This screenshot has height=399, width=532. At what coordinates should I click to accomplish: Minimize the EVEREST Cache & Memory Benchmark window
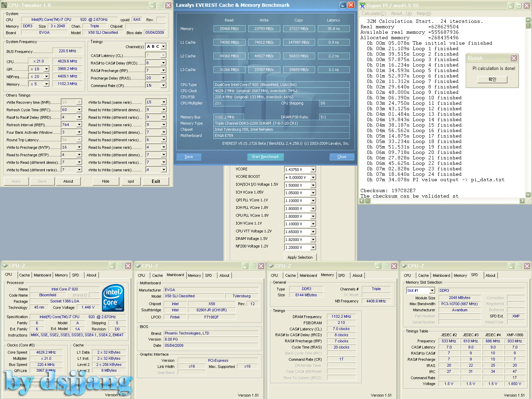pyautogui.click(x=343, y=5)
